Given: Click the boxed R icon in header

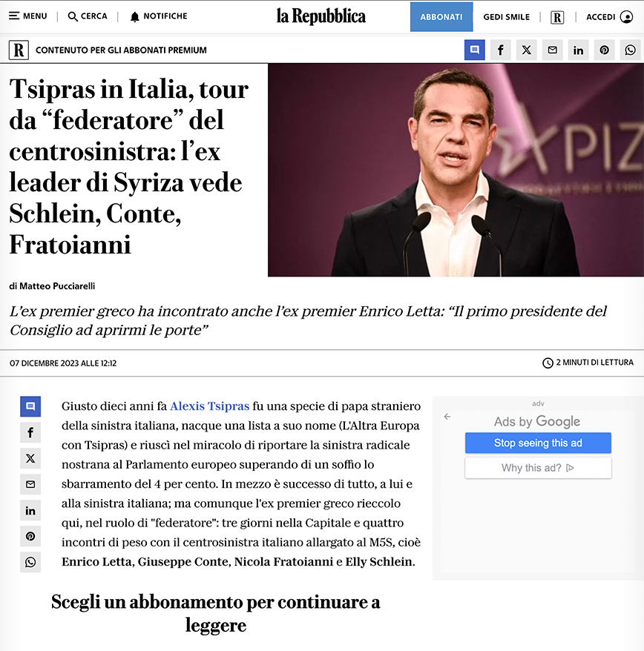Looking at the screenshot, I should click(556, 17).
